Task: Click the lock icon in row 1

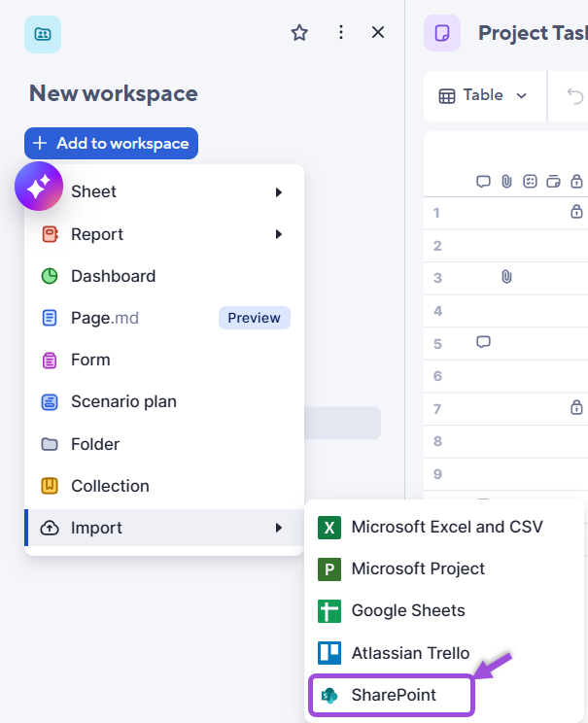Action: point(576,211)
